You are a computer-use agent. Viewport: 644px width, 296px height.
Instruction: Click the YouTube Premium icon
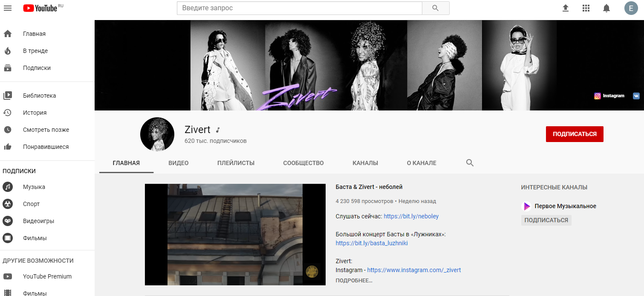click(8, 276)
